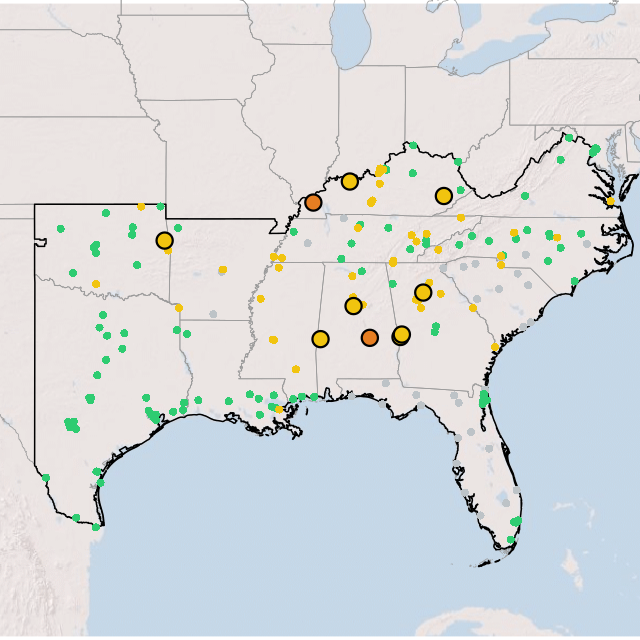This screenshot has width=640, height=640.
Task: Click the small yellow dot on Virginia's coast
Action: coord(611,201)
